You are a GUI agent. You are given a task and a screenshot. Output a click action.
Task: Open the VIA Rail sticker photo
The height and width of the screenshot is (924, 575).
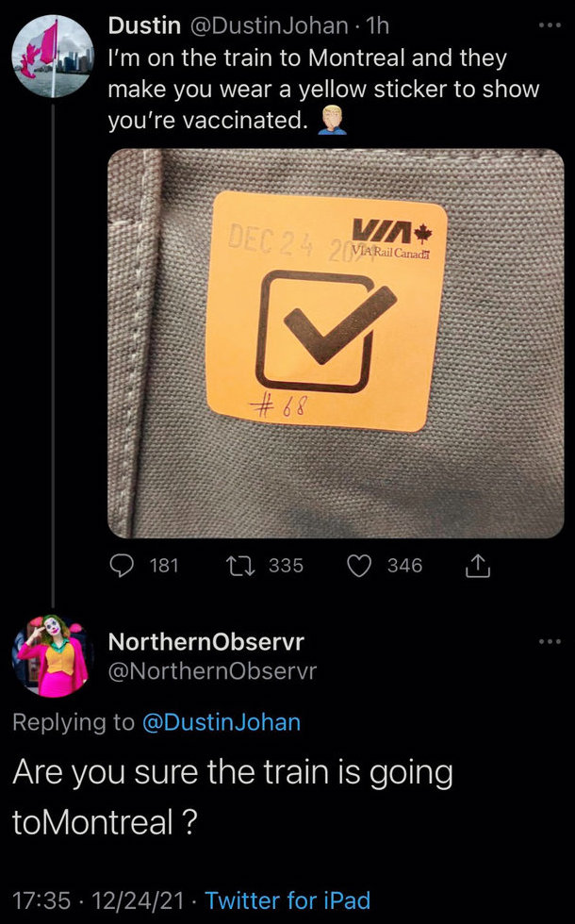336,343
